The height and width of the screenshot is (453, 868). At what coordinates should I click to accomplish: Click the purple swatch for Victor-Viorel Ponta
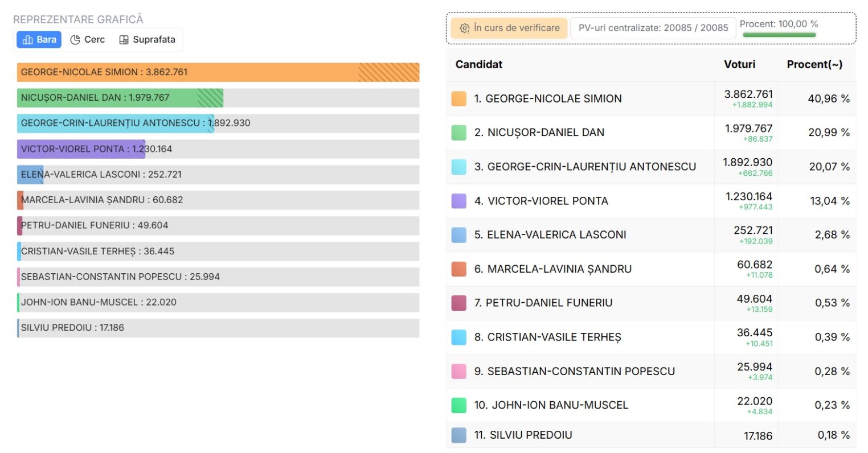pos(459,201)
